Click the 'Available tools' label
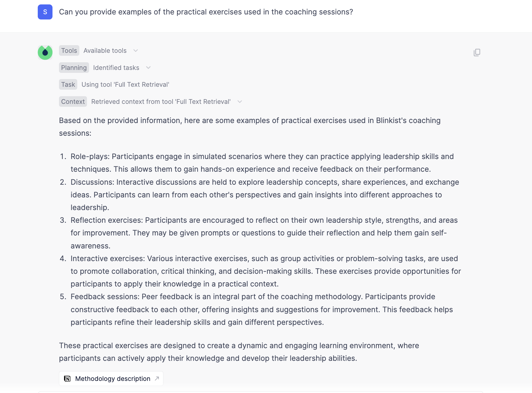532x393 pixels. (105, 51)
